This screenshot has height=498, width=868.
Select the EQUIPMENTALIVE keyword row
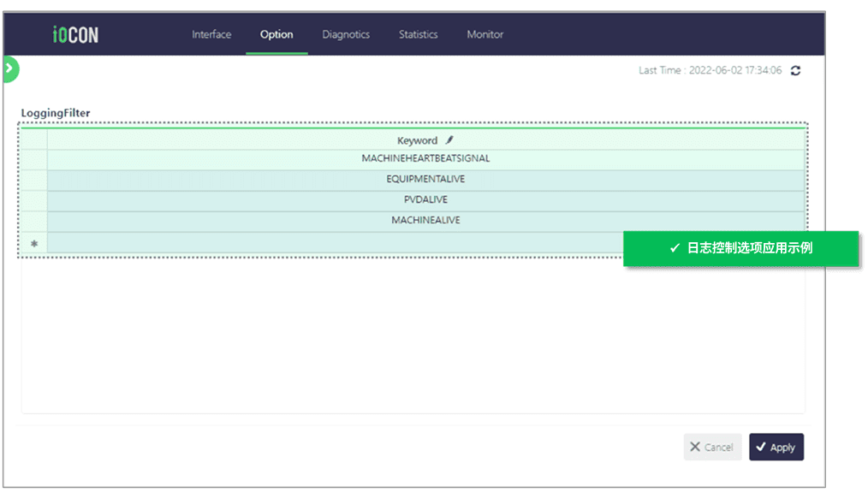pos(425,180)
